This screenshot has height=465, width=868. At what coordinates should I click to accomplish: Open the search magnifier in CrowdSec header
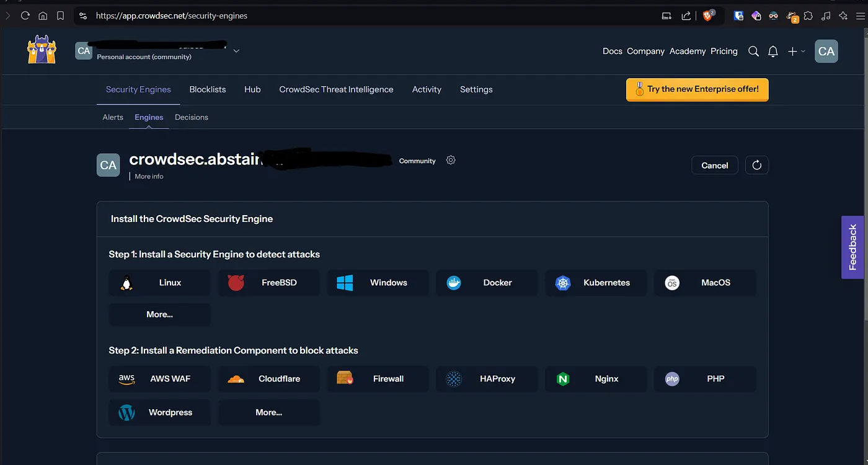coord(753,51)
